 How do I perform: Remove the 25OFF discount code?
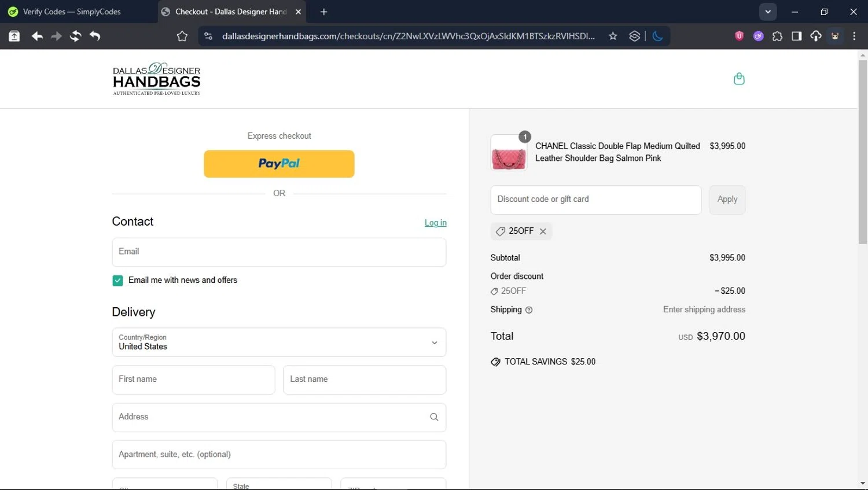coord(543,231)
